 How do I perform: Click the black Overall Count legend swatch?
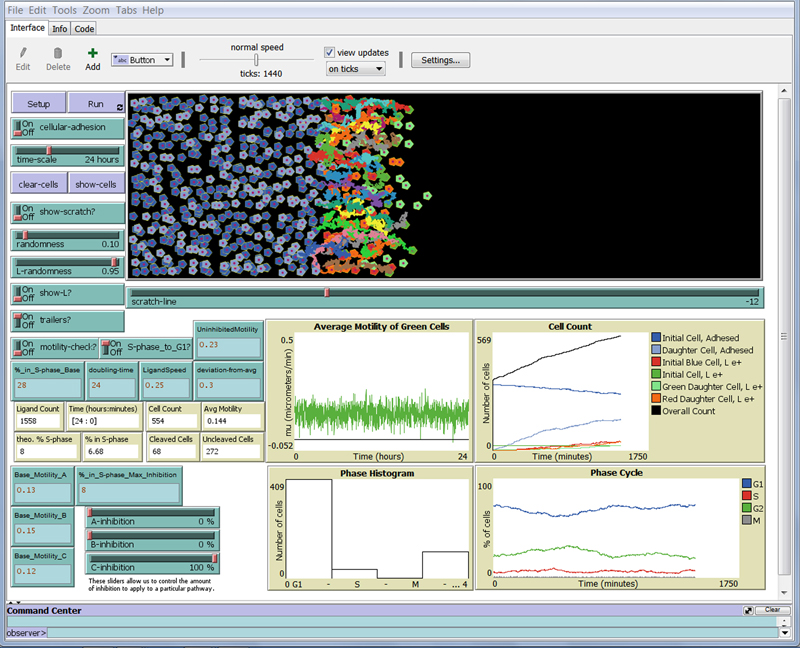click(657, 411)
